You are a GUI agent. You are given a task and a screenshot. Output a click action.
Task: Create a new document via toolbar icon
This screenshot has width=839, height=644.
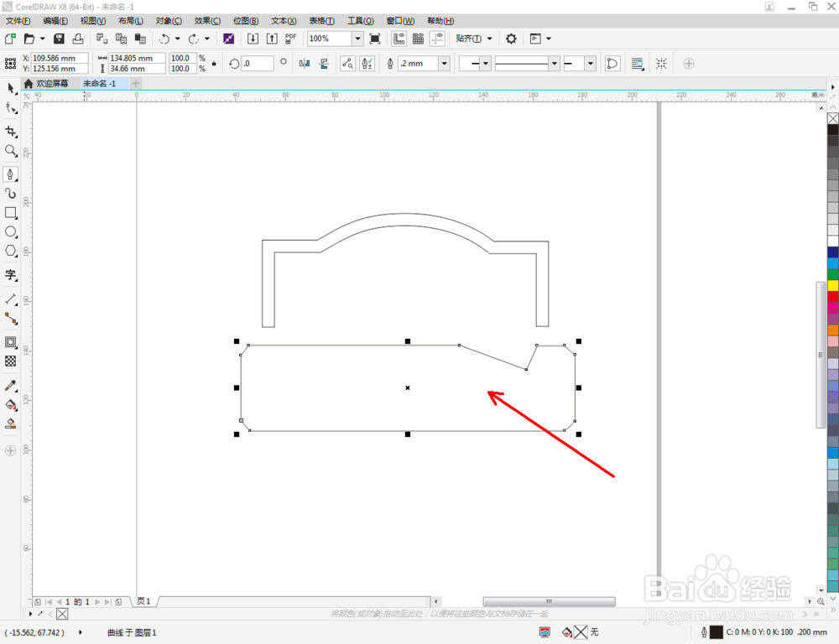10,39
